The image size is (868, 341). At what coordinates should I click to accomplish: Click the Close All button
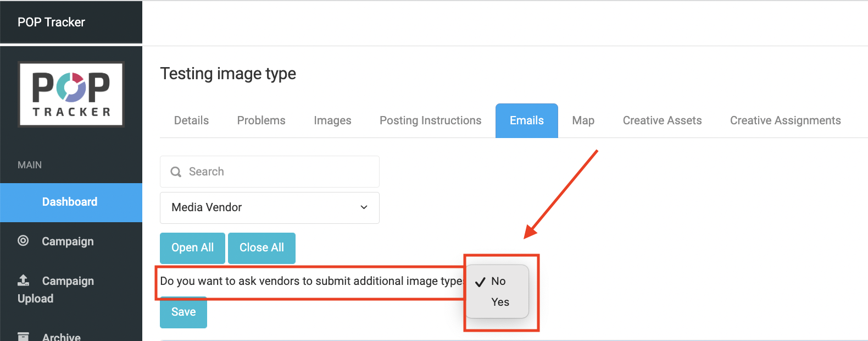click(261, 248)
